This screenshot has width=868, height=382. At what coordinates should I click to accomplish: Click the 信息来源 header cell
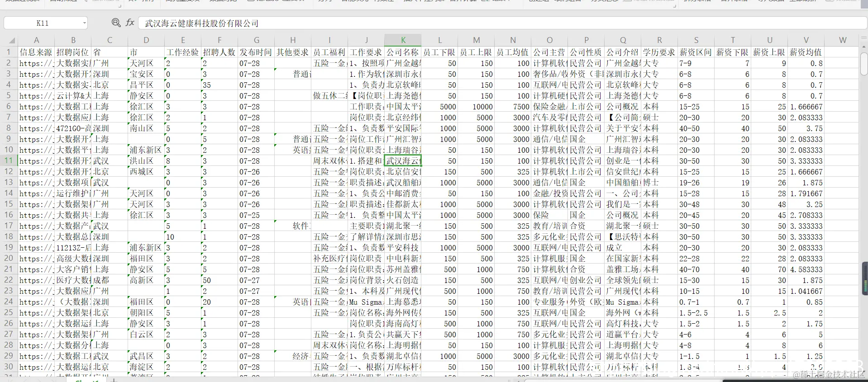36,52
